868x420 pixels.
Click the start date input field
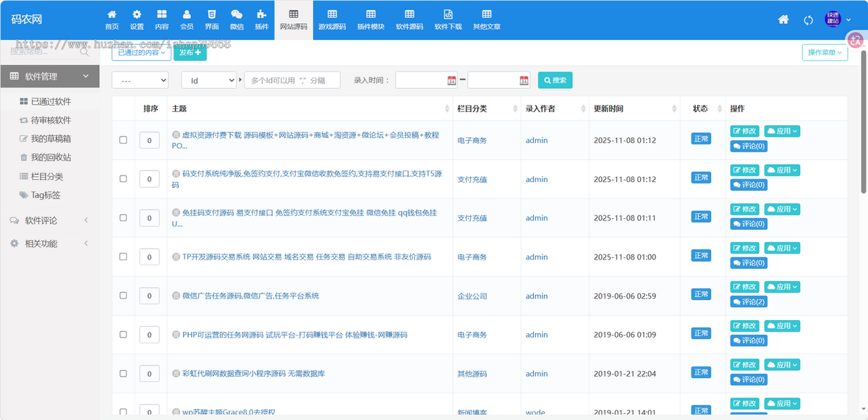tap(426, 80)
